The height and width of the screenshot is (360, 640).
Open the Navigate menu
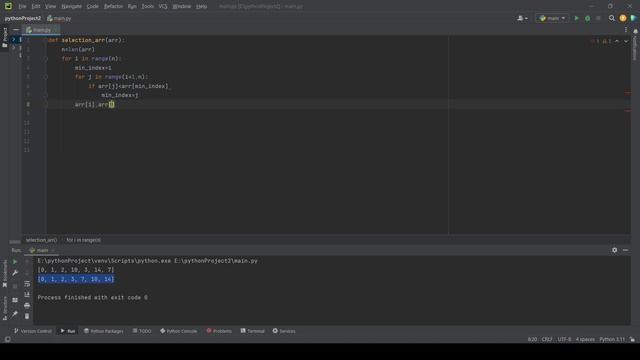coord(71,7)
